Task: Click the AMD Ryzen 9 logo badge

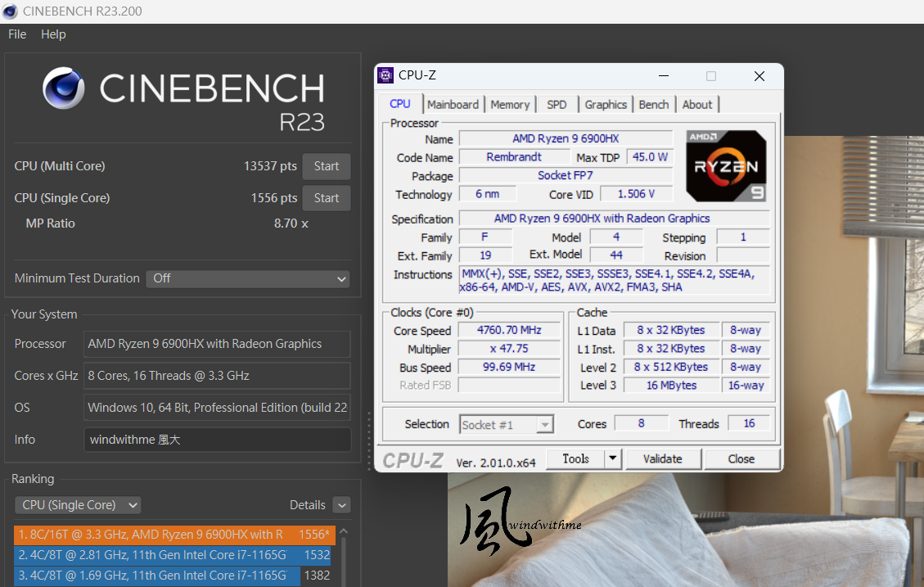Action: tap(726, 166)
